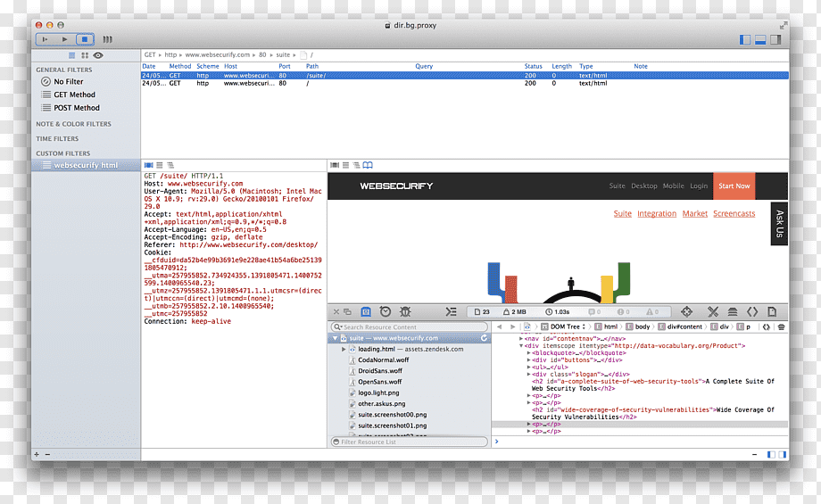The image size is (821, 504).
Task: Remove a filter with the minus button
Action: click(47, 454)
